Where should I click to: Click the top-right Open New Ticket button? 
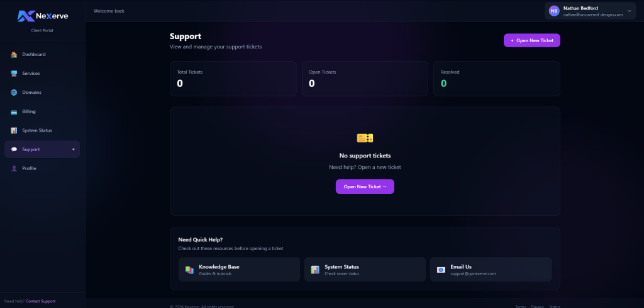pyautogui.click(x=531, y=40)
